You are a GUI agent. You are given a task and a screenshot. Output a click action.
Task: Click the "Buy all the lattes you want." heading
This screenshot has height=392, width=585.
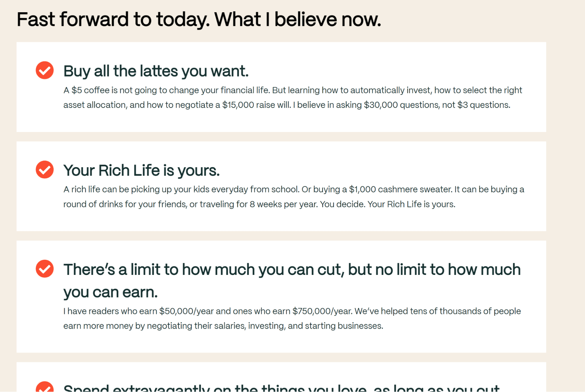(x=156, y=71)
